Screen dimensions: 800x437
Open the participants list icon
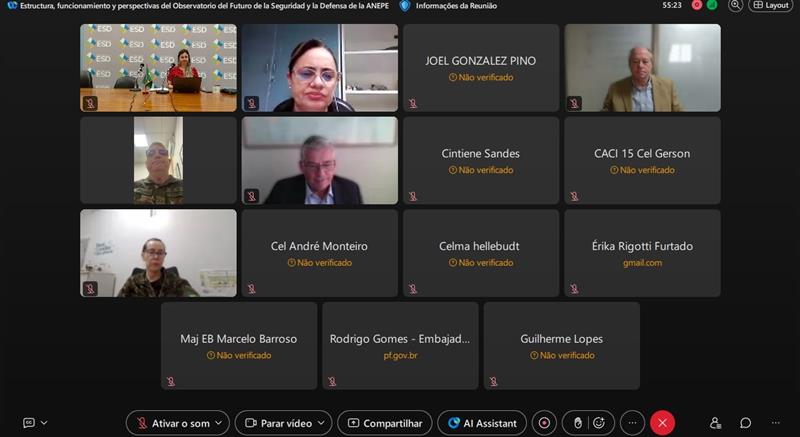[715, 423]
